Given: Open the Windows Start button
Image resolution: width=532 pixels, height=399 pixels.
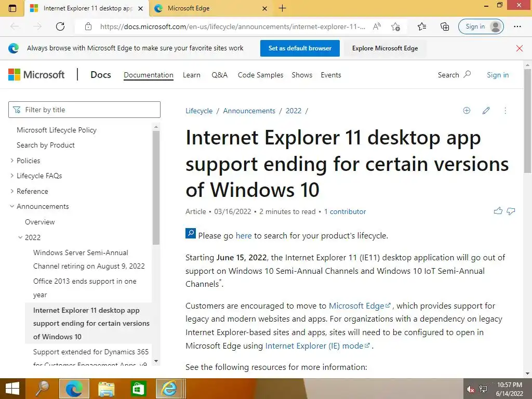Looking at the screenshot, I should pyautogui.click(x=12, y=389).
